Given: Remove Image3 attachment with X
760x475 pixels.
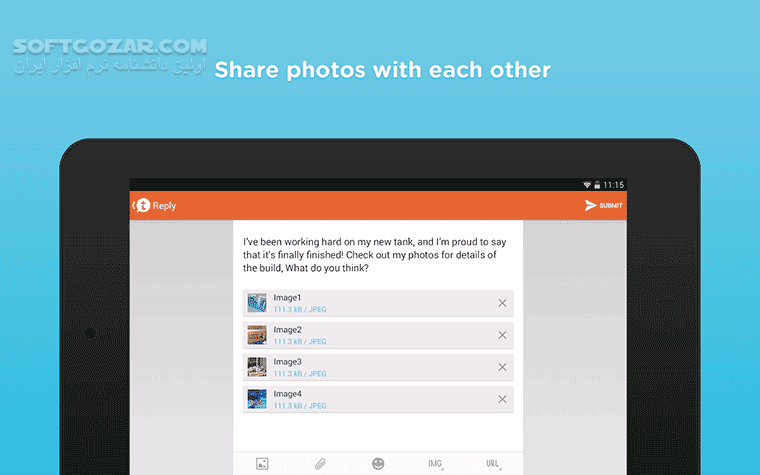Looking at the screenshot, I should (502, 367).
